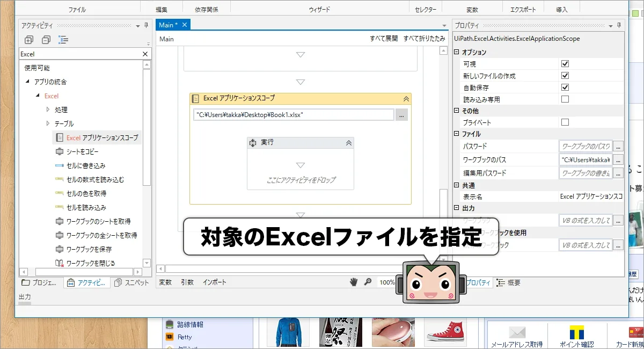Viewport: 644px width, 349px height.
Task: Open the document tab list dropdown
Action: (x=444, y=25)
